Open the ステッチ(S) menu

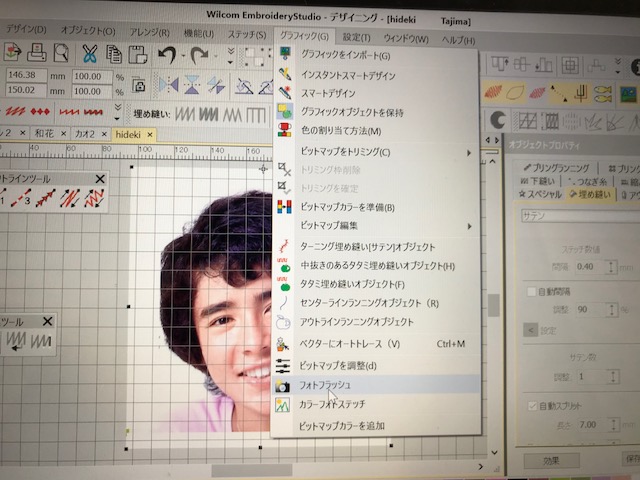(x=247, y=35)
